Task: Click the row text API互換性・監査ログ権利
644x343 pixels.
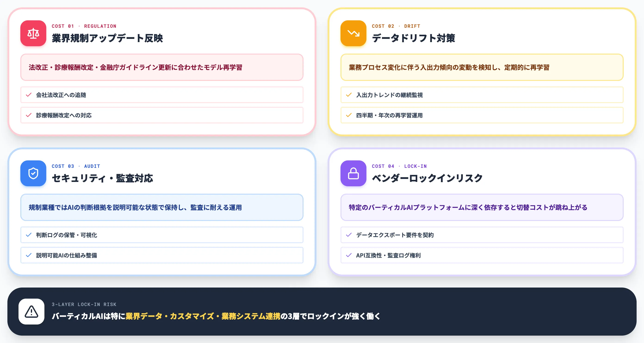Action: click(388, 255)
